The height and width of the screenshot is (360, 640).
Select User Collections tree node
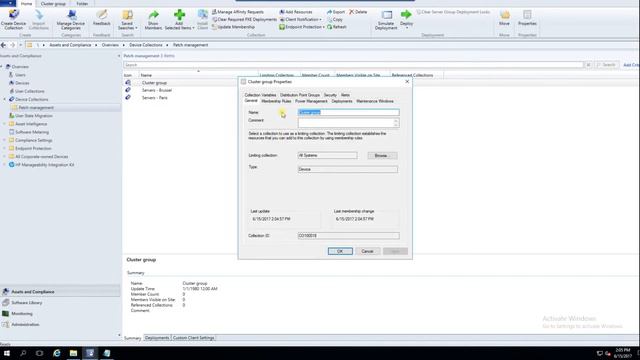pos(29,91)
